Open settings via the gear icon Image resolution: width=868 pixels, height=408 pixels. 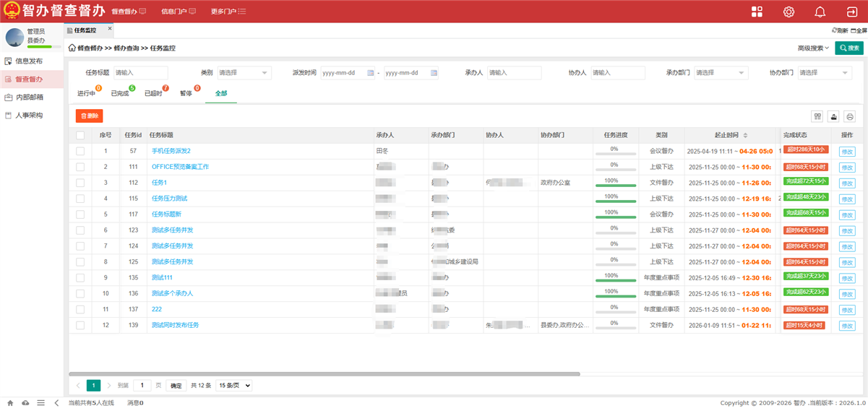(x=788, y=12)
